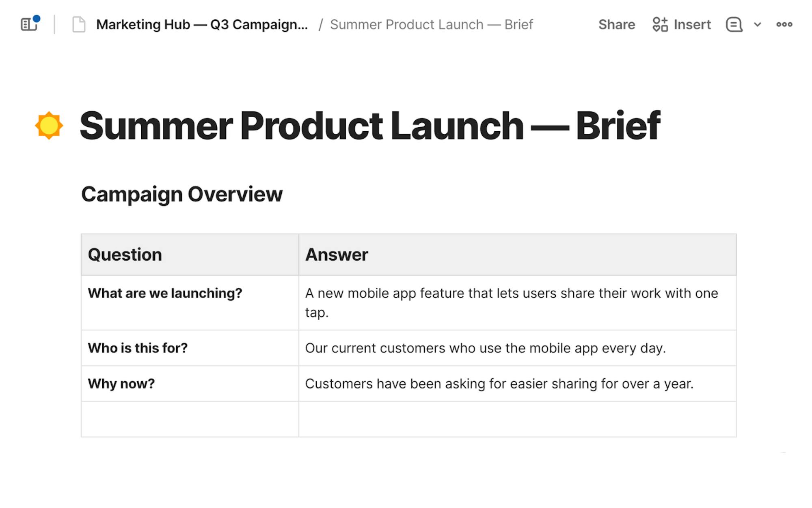Toggle the sidebar panel icon
This screenshot has height=508, width=812.
(x=29, y=24)
